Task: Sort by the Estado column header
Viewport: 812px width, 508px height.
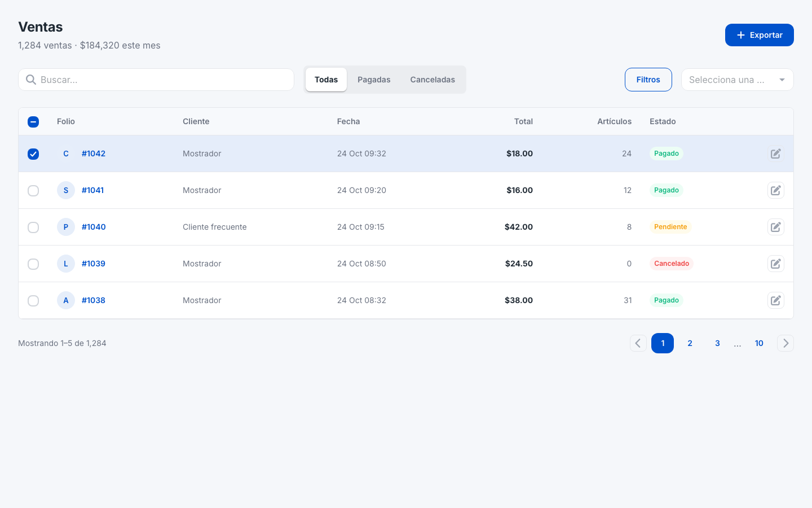Action: (x=663, y=121)
